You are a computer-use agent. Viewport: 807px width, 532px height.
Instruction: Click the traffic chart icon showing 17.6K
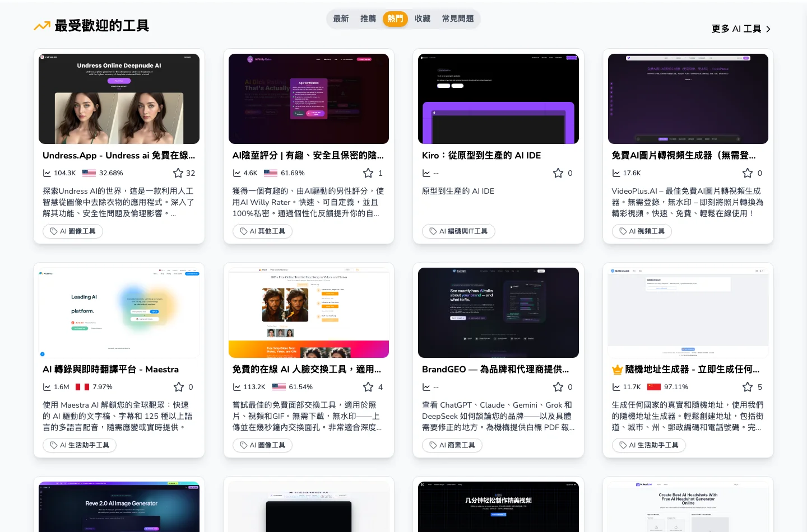[616, 173]
